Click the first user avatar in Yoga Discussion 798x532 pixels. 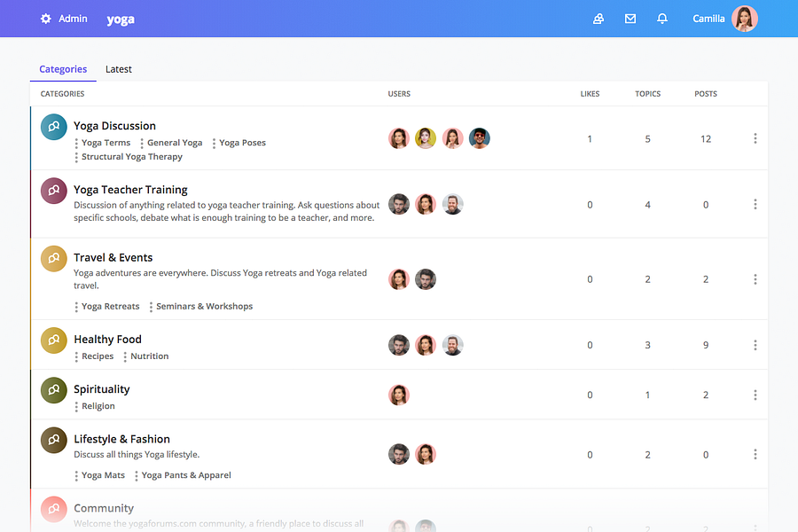[x=399, y=138]
